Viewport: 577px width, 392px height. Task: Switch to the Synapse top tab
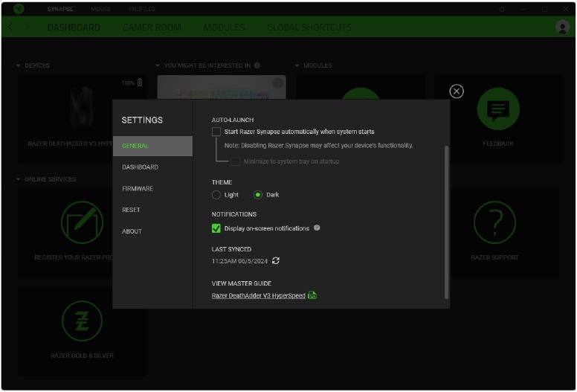click(x=60, y=9)
